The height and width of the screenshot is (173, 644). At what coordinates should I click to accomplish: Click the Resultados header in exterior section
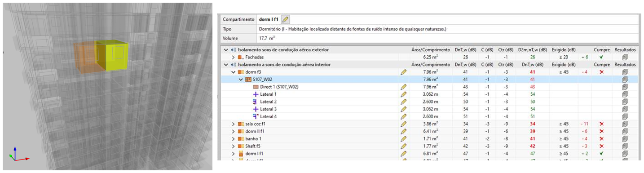[625, 49]
